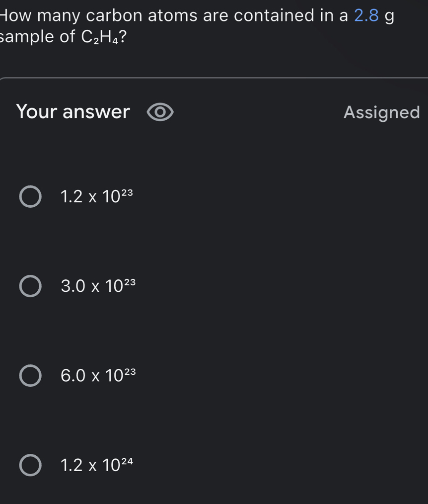Click the 1.2 x 10²⁴ answer label text
This screenshot has width=428, height=504.
click(x=97, y=464)
